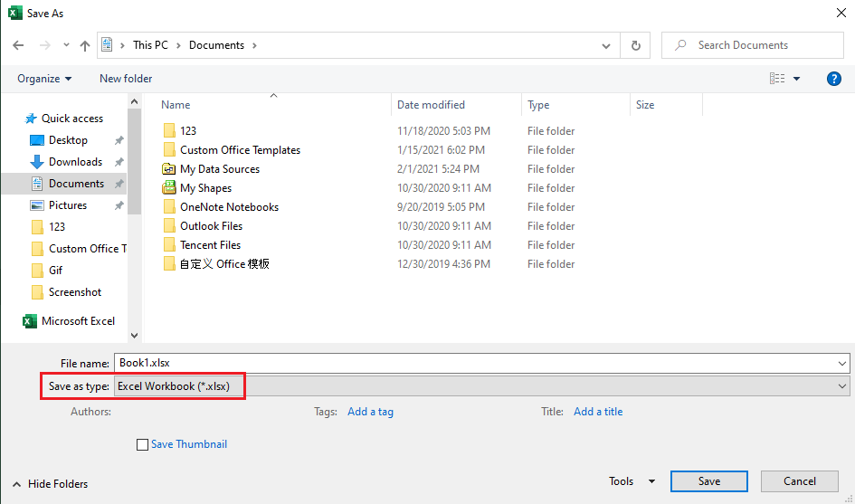Screen dimensions: 855x504
Task: Click the Authors field label
Action: pyautogui.click(x=90, y=412)
